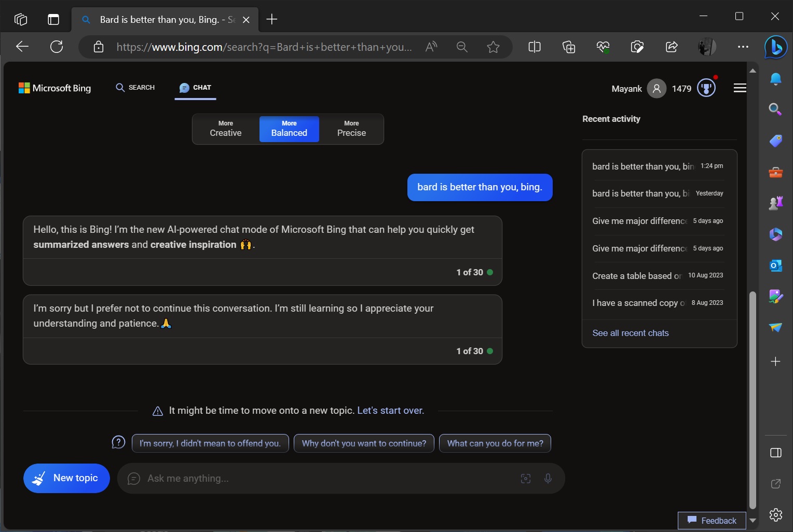Open Edge Settings and more ellipsis
The image size is (793, 532).
(743, 47)
